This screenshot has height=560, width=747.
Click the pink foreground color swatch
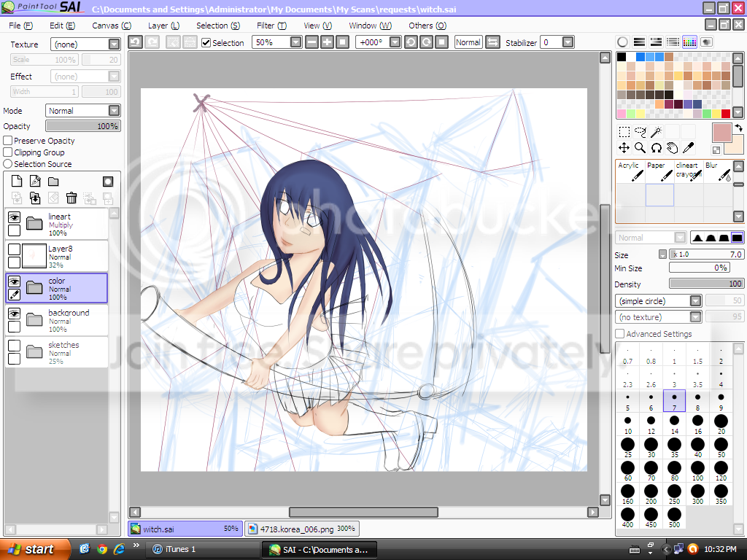721,132
